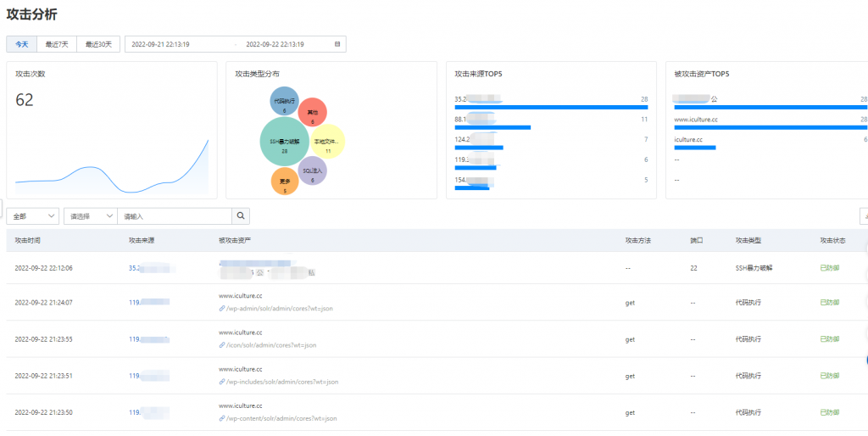Click the www.iculture.cc bar in TOP5 assets
Screen dimensions: 868x436
tap(771, 127)
